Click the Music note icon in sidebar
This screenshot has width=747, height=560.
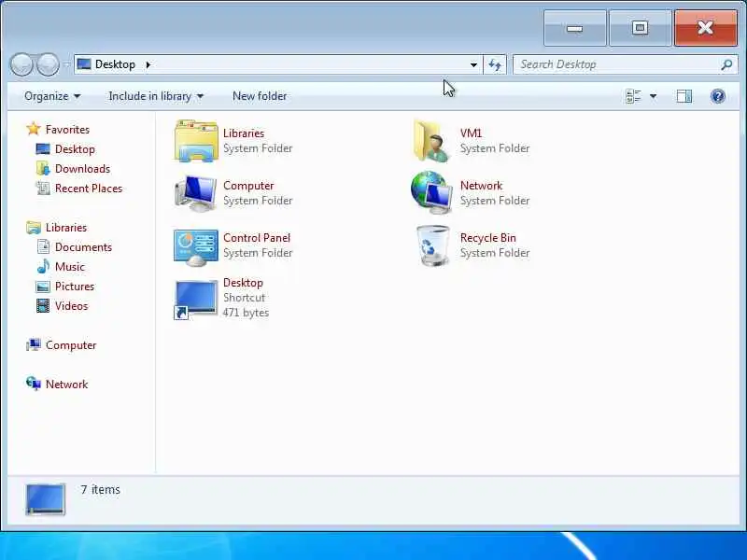43,266
